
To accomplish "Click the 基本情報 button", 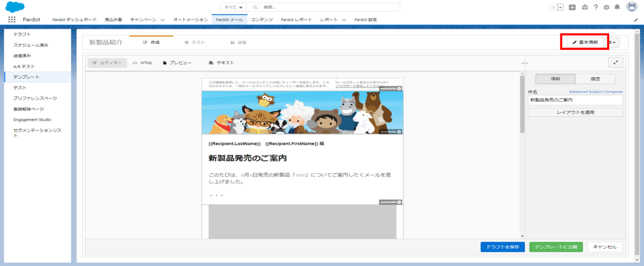I will pos(584,42).
